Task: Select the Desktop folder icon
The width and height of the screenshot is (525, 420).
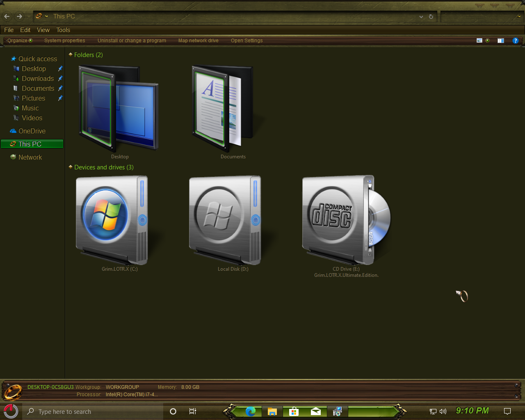Action: click(x=119, y=109)
